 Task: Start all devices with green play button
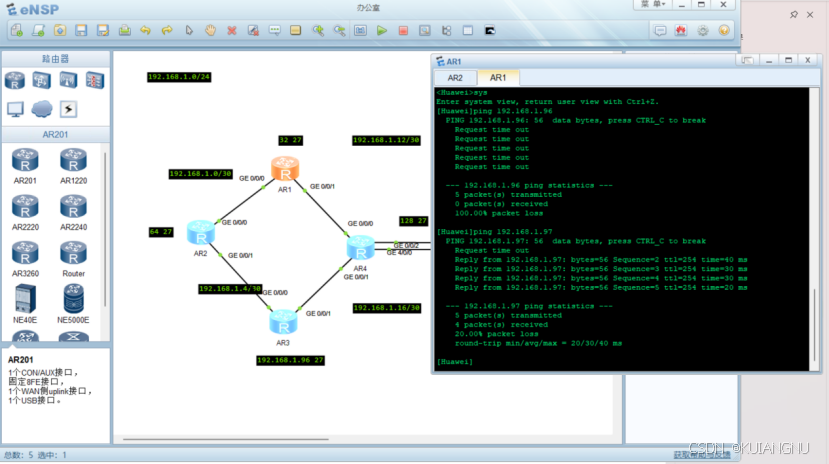[x=382, y=31]
